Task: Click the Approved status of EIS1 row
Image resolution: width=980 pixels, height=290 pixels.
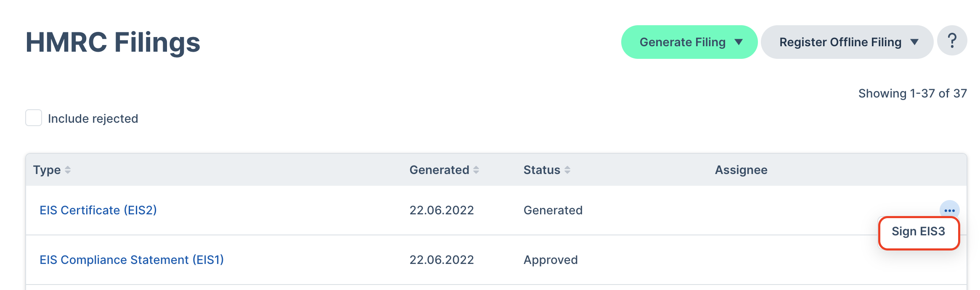Action: [551, 260]
